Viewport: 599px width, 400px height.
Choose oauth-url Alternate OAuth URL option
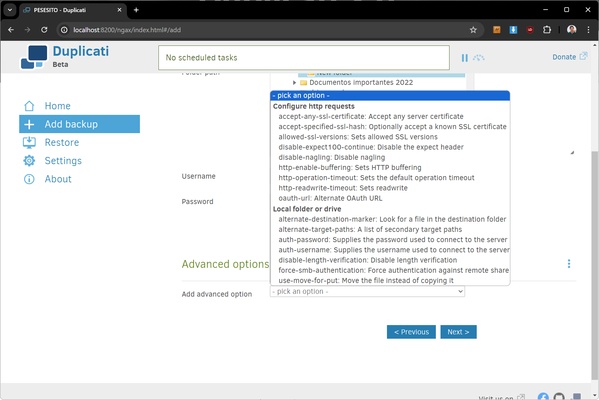(330, 198)
